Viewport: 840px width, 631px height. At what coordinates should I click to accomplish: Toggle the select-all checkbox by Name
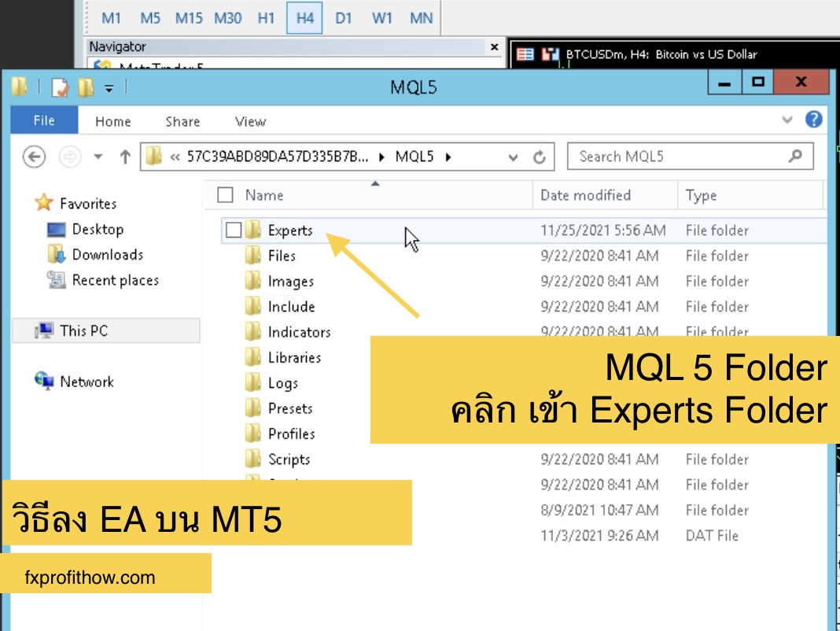(225, 194)
